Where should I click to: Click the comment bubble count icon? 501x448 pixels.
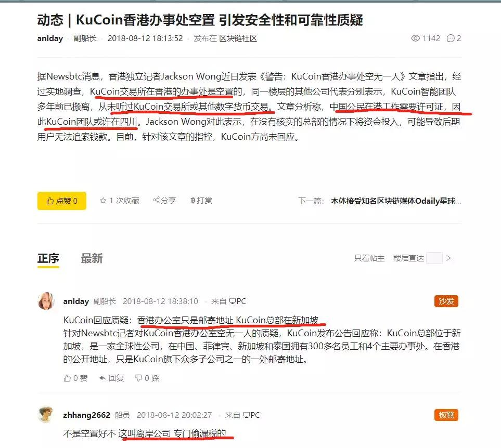(451, 38)
